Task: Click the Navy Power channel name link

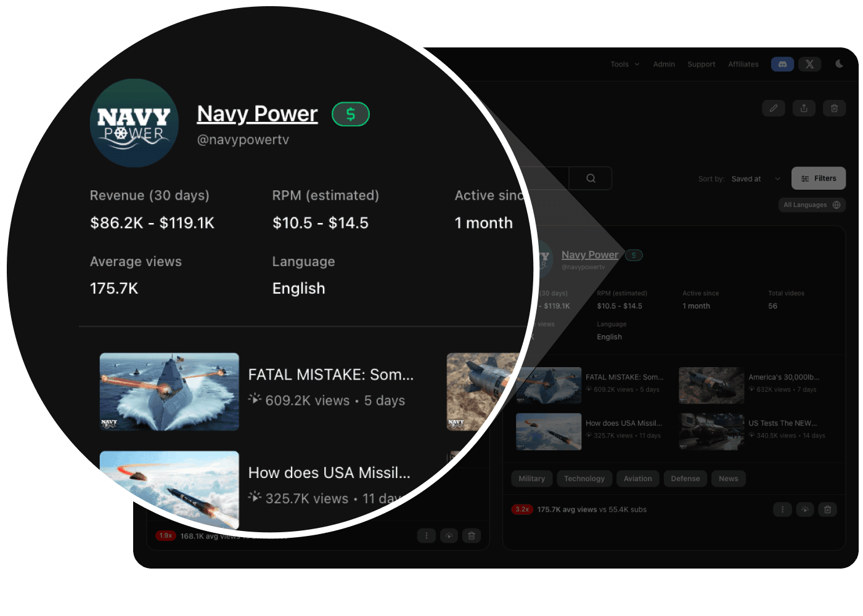Action: (x=590, y=254)
